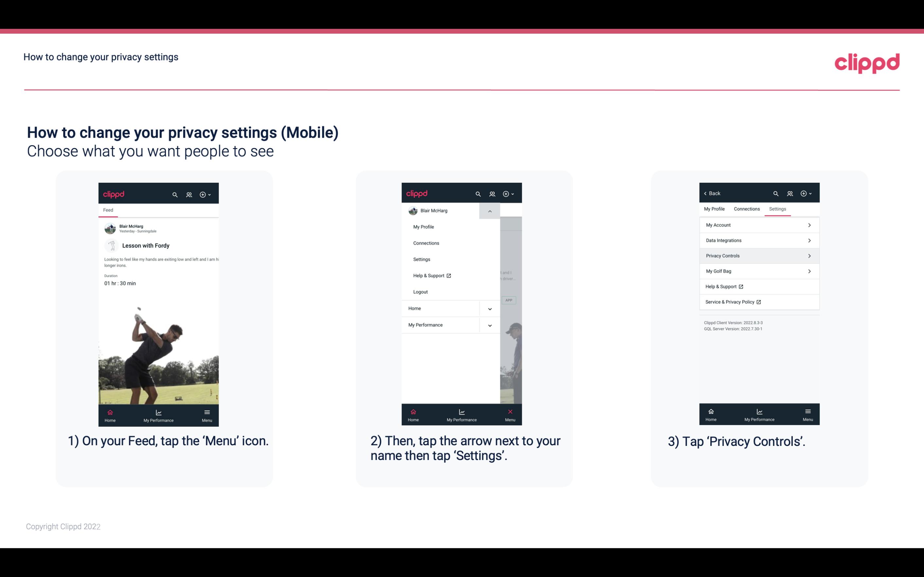Screen dimensions: 924x577
Task: Open Privacy Controls in settings menu
Action: click(758, 255)
